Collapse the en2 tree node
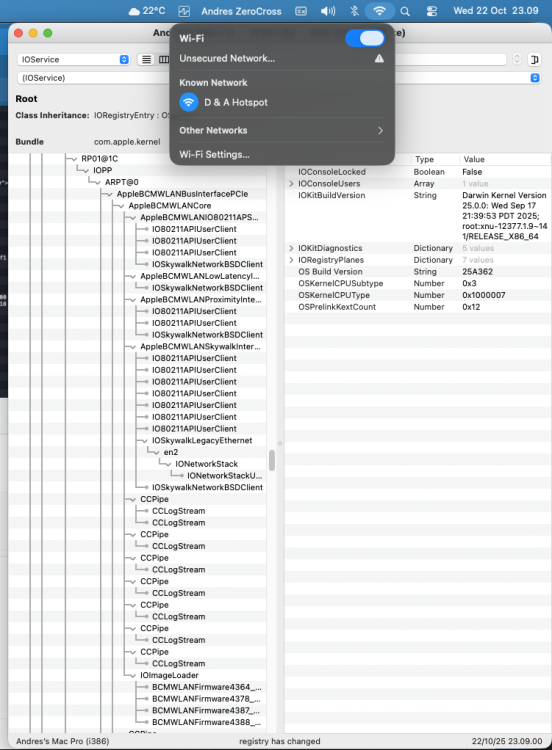 [156, 452]
